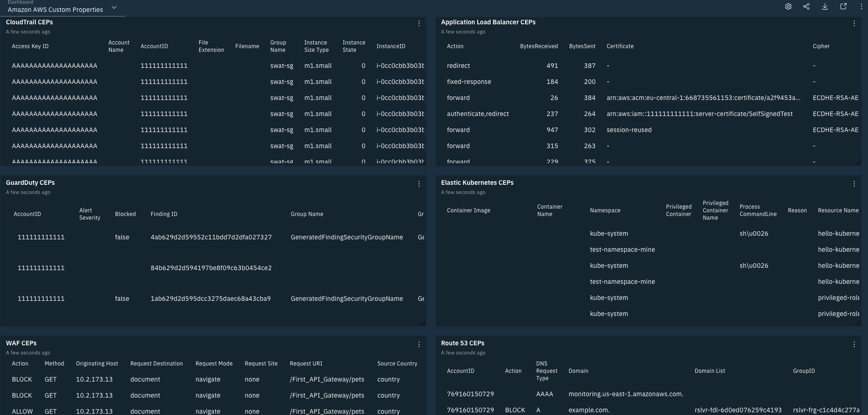Click the GuardDuty CEPs widget resize handle
The height and width of the screenshot is (415, 868).
[422, 323]
